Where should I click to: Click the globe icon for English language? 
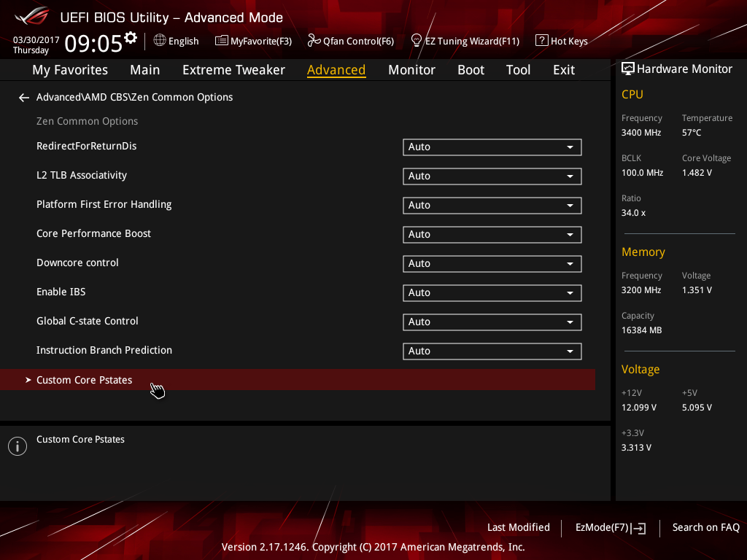coord(160,41)
